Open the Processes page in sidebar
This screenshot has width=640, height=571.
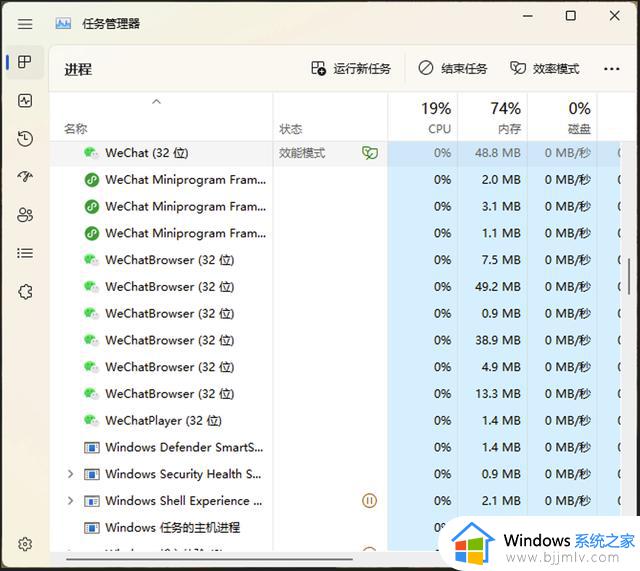[x=25, y=62]
